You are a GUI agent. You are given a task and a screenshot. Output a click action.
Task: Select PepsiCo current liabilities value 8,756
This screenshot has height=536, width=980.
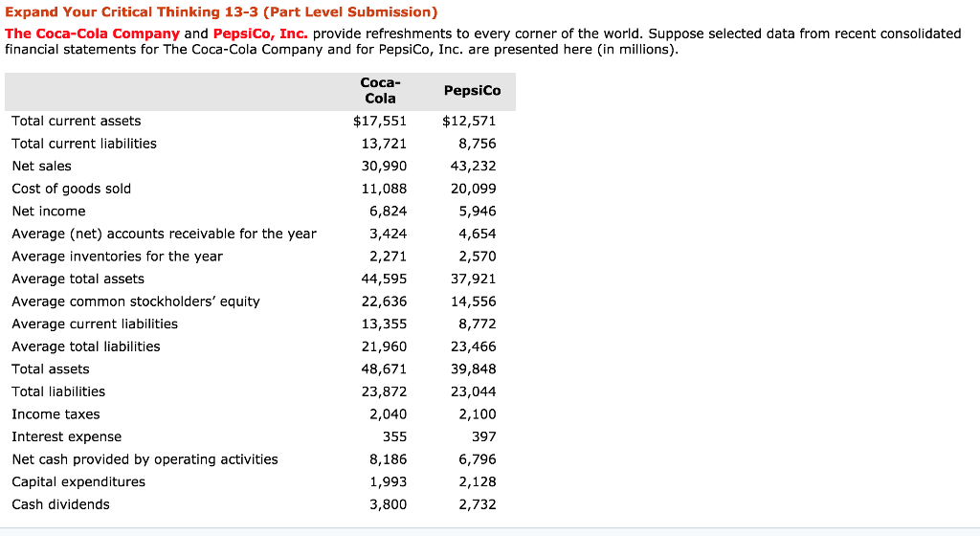478,144
